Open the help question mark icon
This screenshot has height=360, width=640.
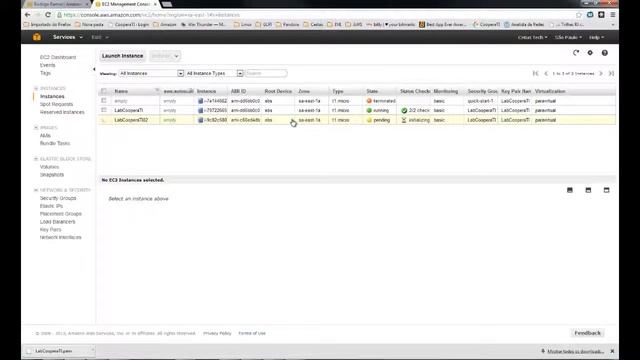[x=604, y=53]
